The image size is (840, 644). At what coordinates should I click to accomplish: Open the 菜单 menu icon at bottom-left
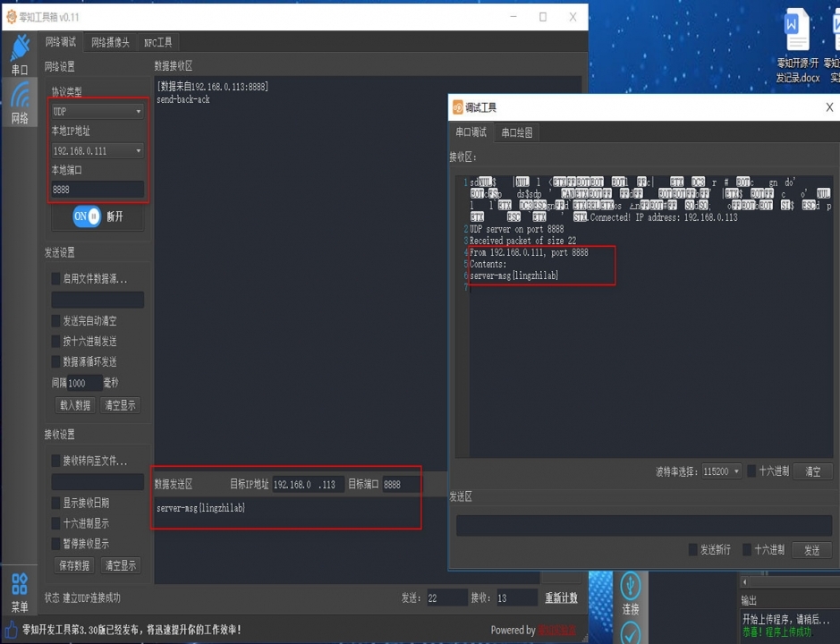pyautogui.click(x=20, y=592)
